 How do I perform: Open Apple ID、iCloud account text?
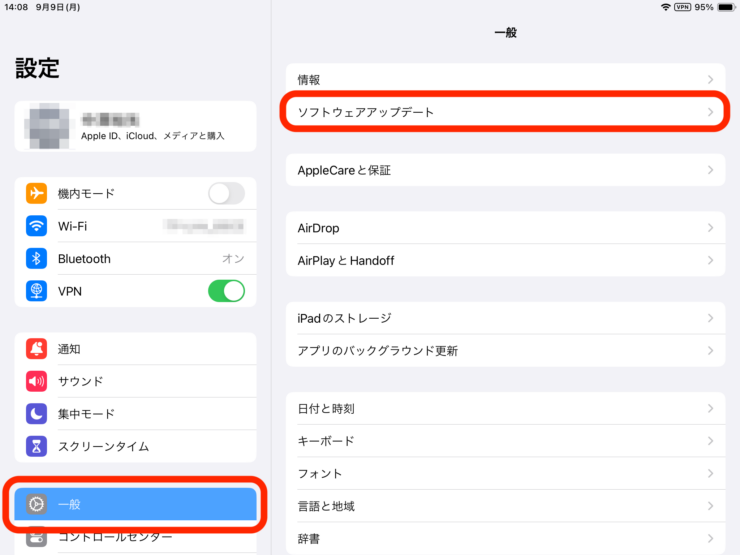152,136
